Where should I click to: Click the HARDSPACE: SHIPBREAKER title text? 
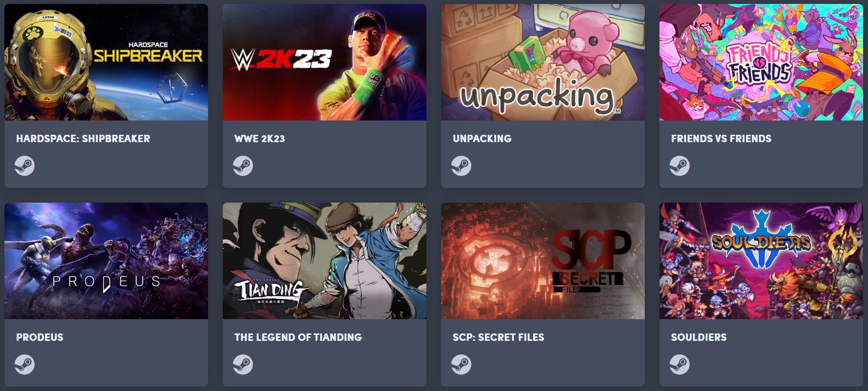tap(83, 139)
